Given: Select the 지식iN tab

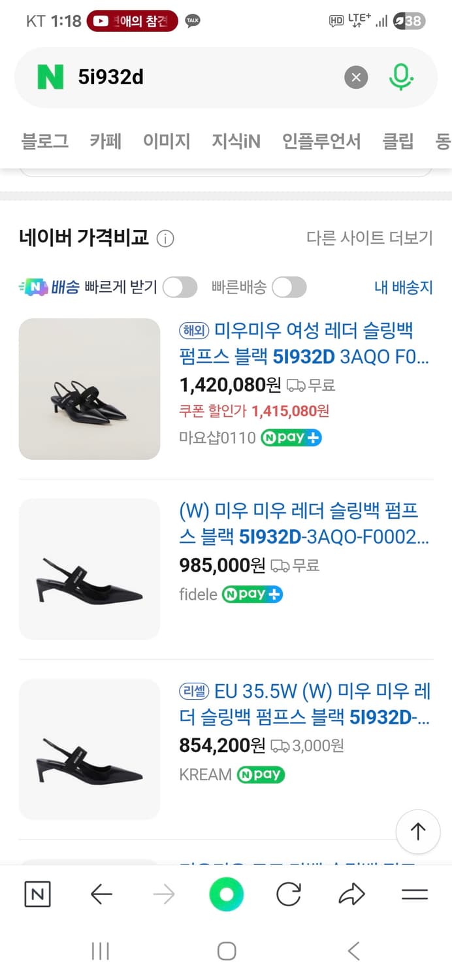Looking at the screenshot, I should [x=236, y=141].
